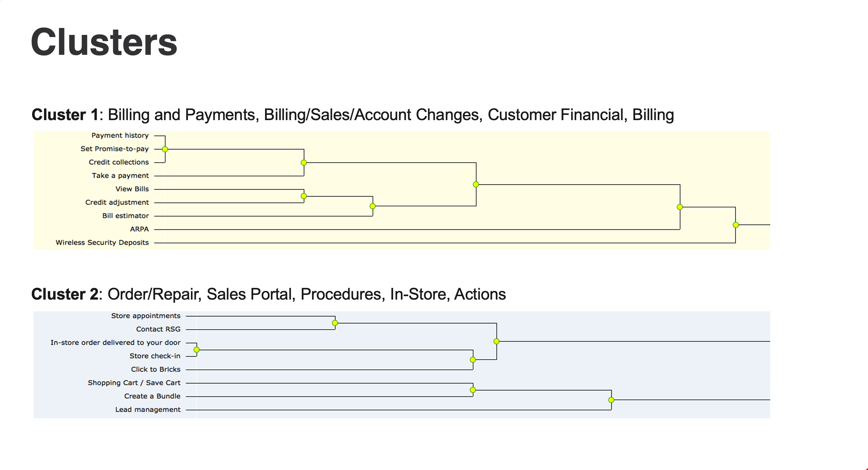868x470 pixels.
Task: Select the Store appointments item
Action: (x=146, y=316)
